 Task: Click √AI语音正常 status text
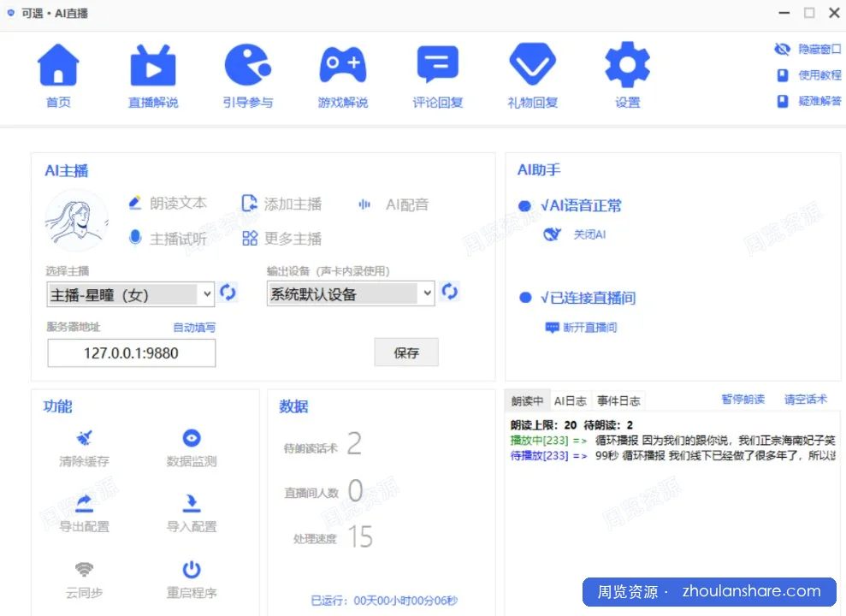581,205
